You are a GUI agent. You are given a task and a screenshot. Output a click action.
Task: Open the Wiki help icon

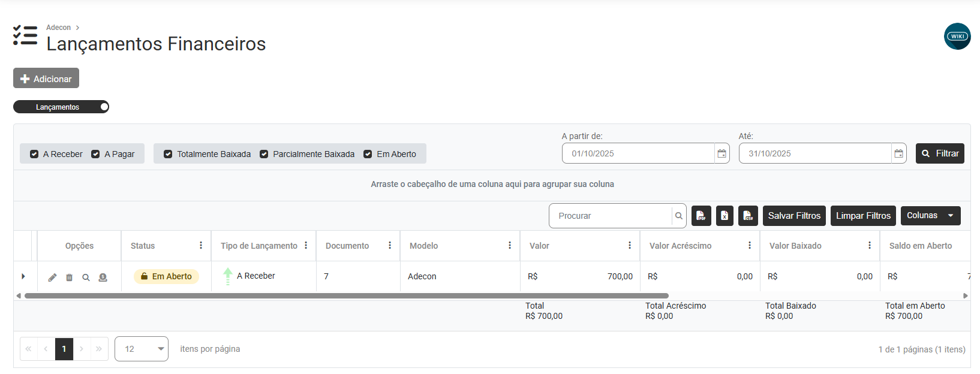click(x=957, y=37)
